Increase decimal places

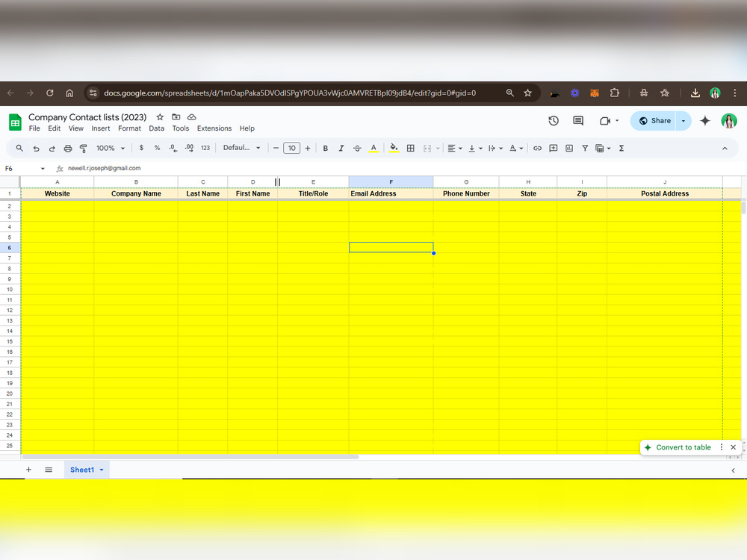189,148
